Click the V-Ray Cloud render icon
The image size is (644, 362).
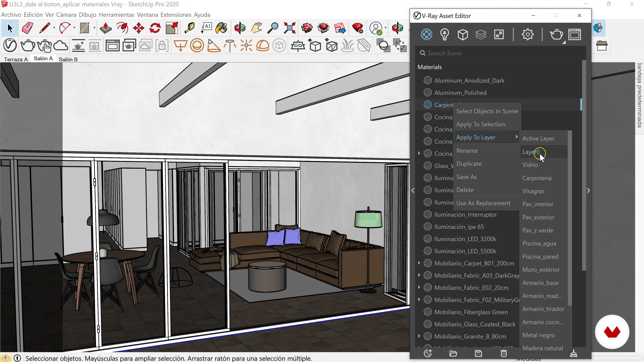[61, 46]
